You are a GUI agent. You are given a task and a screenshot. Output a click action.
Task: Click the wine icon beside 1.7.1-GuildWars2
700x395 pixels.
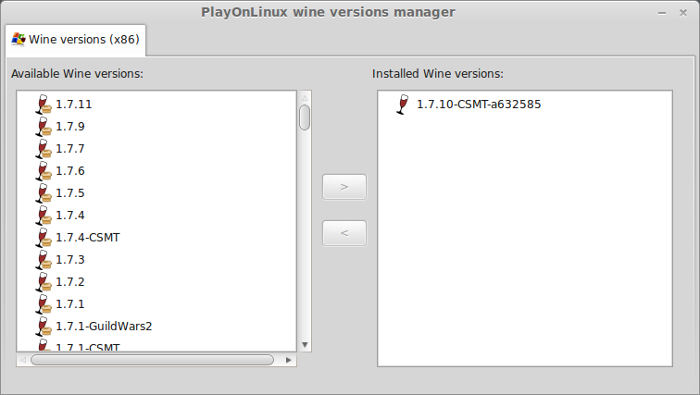click(43, 326)
